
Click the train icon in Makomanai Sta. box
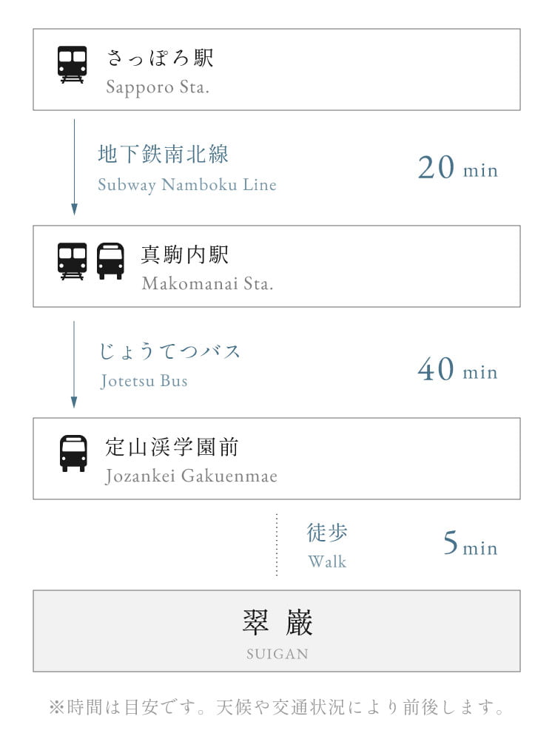point(73,261)
